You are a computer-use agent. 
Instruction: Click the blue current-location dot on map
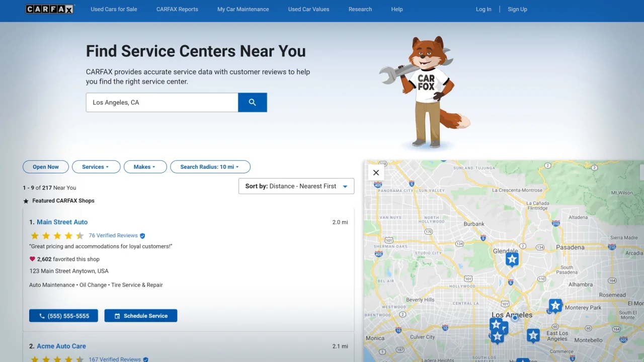(515, 318)
